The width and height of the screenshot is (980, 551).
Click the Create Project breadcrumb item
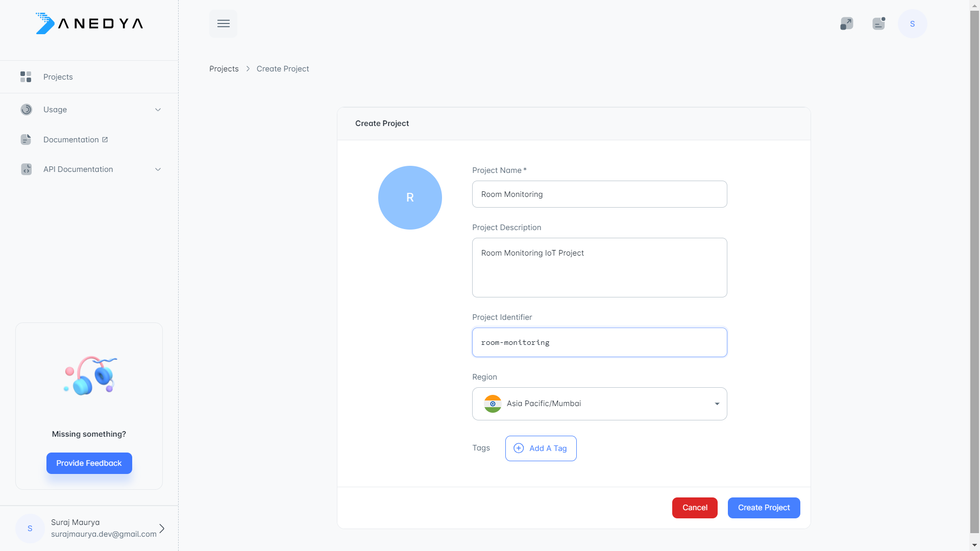283,69
